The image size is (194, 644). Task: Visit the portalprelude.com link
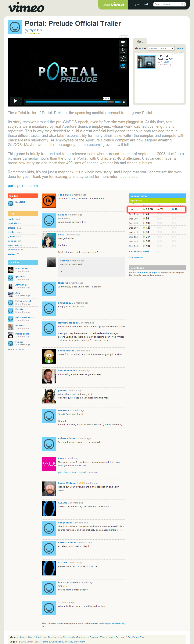coord(23,186)
